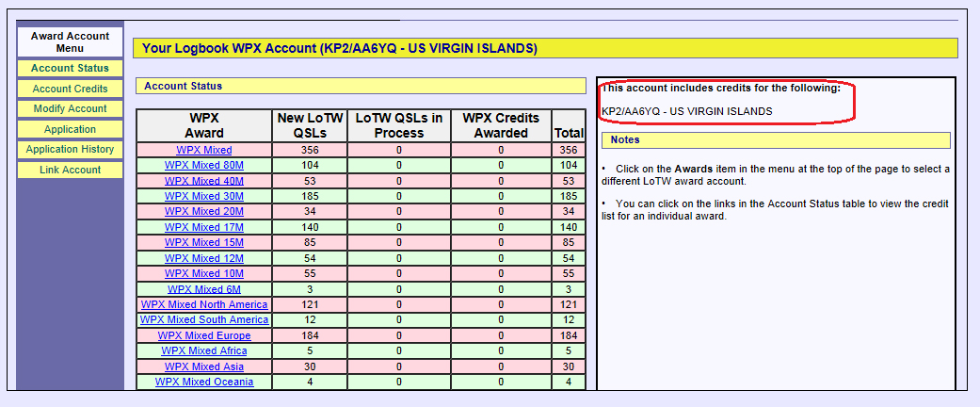The width and height of the screenshot is (980, 407).
Task: Open Account Status in the sidebar menu
Action: click(70, 68)
